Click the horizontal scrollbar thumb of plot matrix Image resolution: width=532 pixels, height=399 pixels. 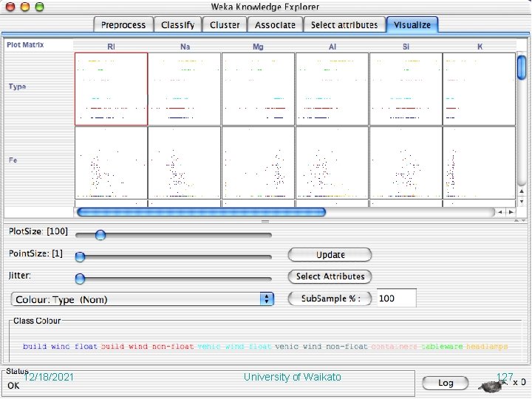[x=201, y=212]
